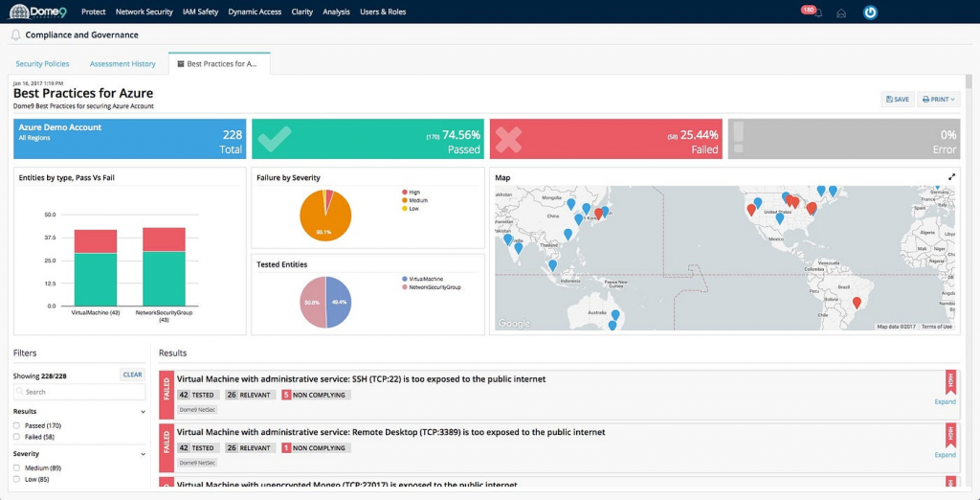This screenshot has height=500, width=980.
Task: Open the Network Security menu
Action: point(144,11)
